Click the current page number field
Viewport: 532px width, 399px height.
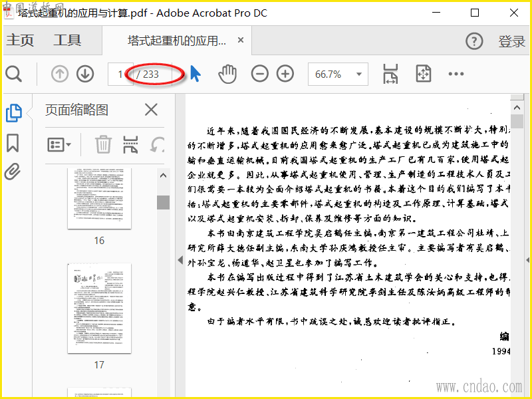pyautogui.click(x=120, y=74)
